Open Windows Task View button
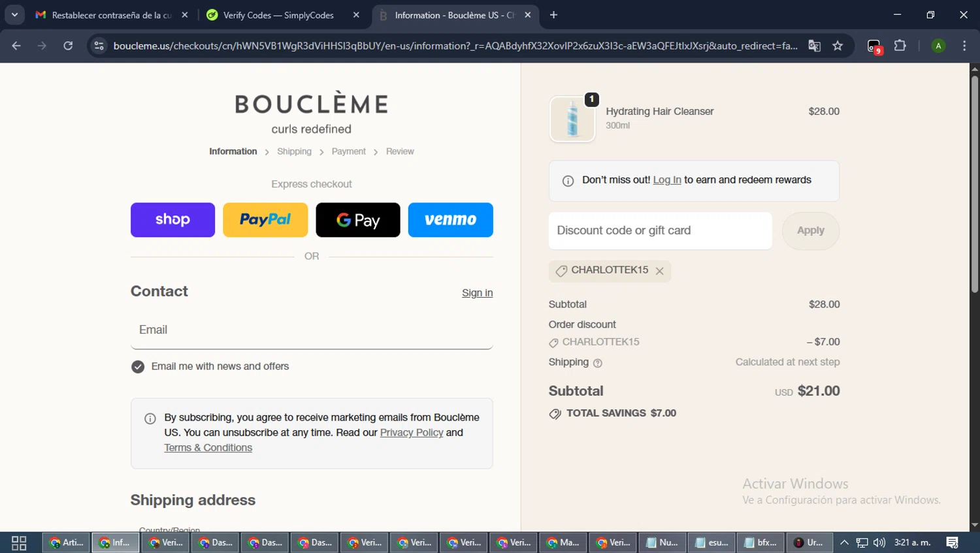Viewport: 980px width, 553px height. [19, 543]
